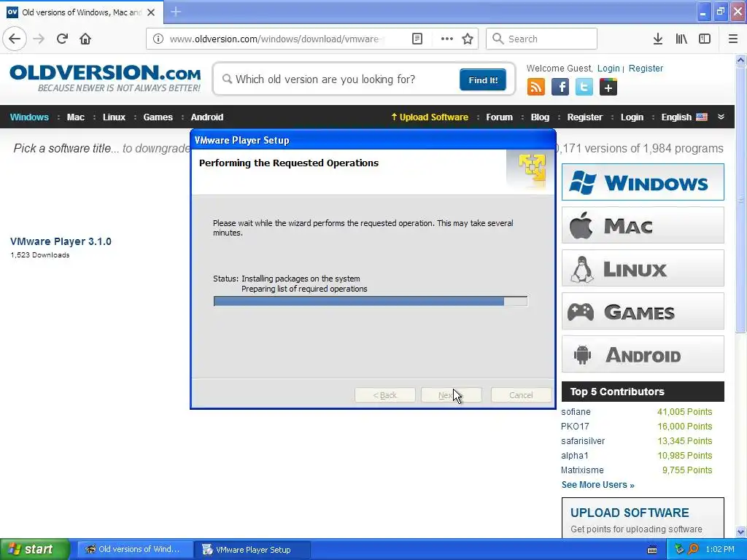This screenshot has height=560, width=747.
Task: Select the Windows platform banner
Action: pos(643,182)
